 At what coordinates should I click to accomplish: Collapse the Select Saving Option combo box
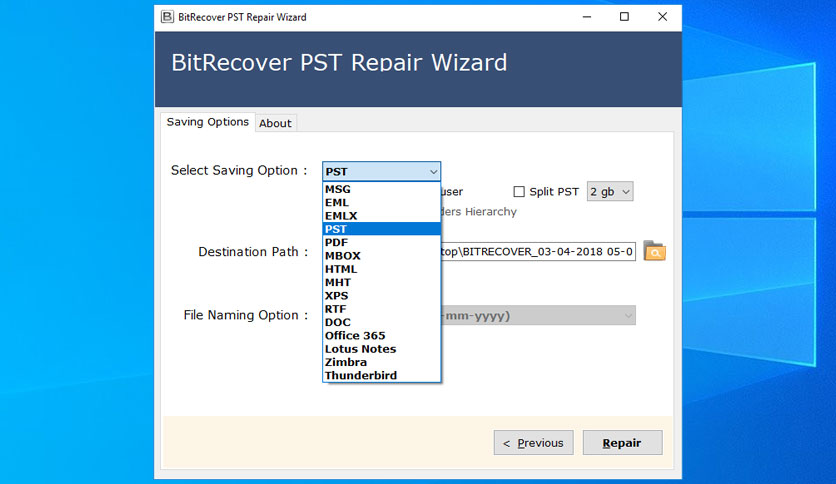click(381, 172)
